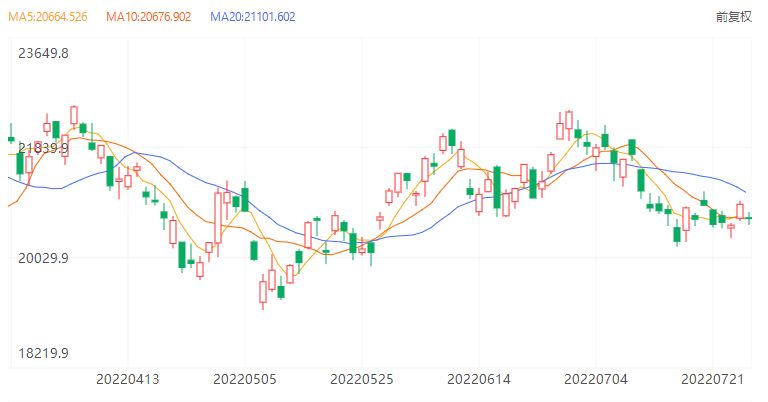Click the 20220704 date axis label
The width and height of the screenshot is (768, 402).
coord(596,380)
